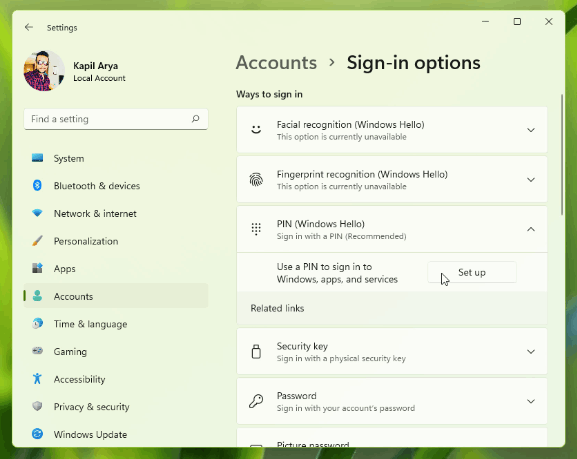This screenshot has width=577, height=459.
Task: Click 'Sign in with your account's password' text
Action: pos(346,408)
